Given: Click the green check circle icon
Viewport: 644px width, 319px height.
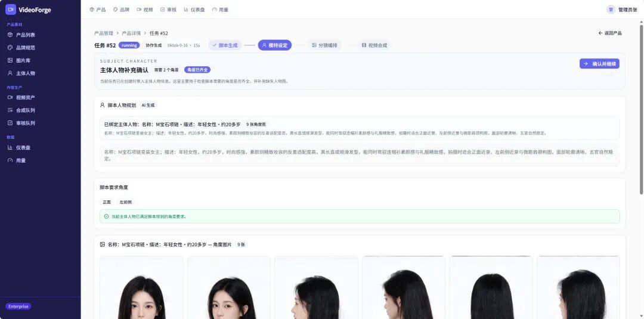Looking at the screenshot, I should point(106,216).
